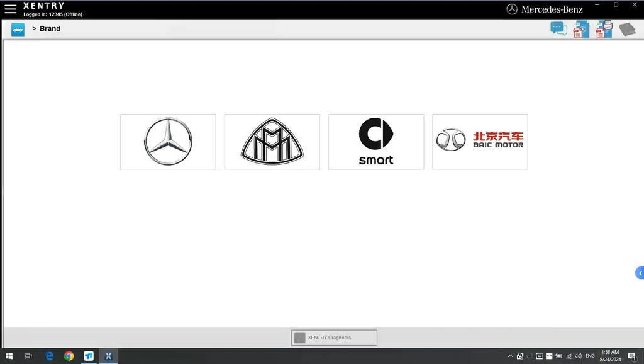Open Task View in the taskbar

click(x=29, y=356)
